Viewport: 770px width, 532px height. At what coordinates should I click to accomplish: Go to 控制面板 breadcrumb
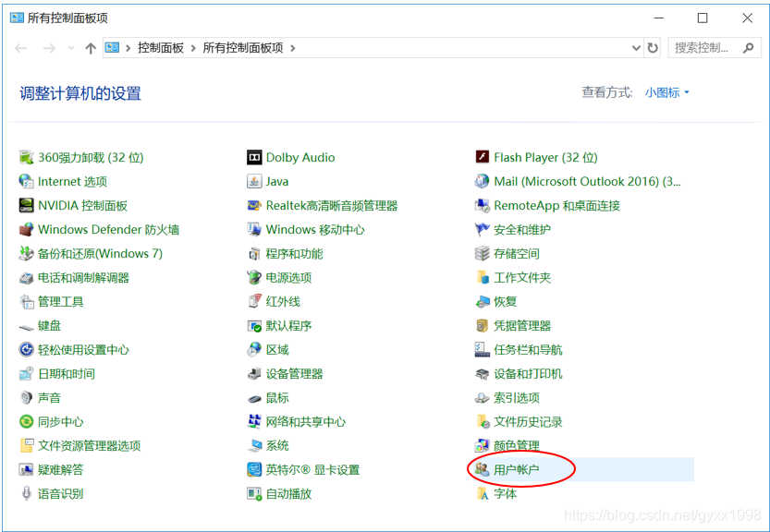(x=161, y=48)
